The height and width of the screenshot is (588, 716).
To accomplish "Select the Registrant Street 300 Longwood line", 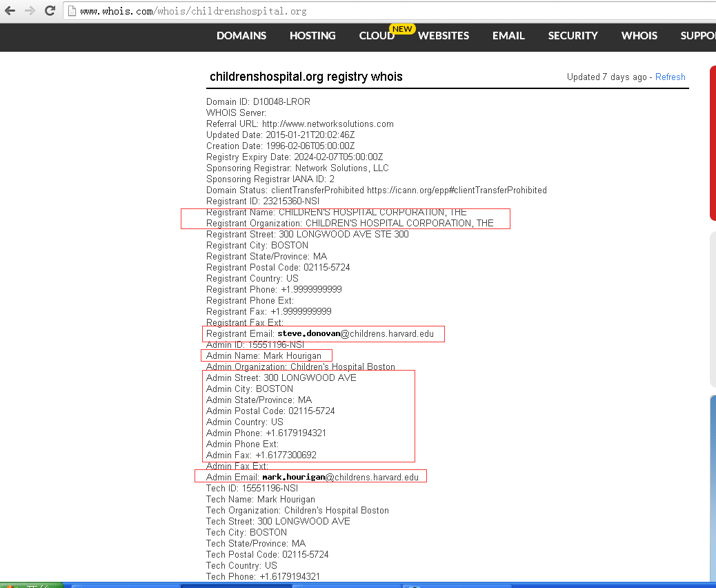I will click(x=308, y=234).
